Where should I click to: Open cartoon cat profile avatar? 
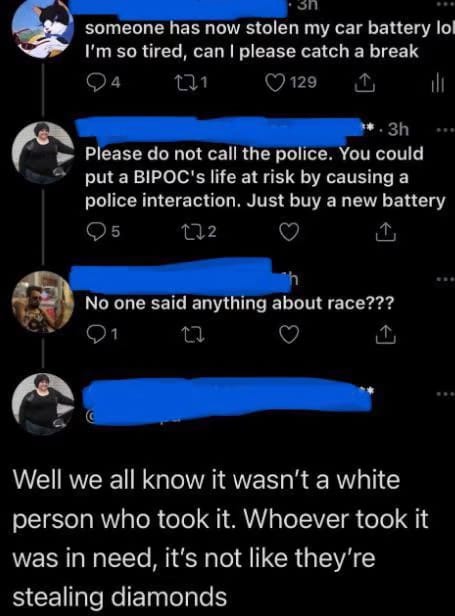(x=43, y=28)
